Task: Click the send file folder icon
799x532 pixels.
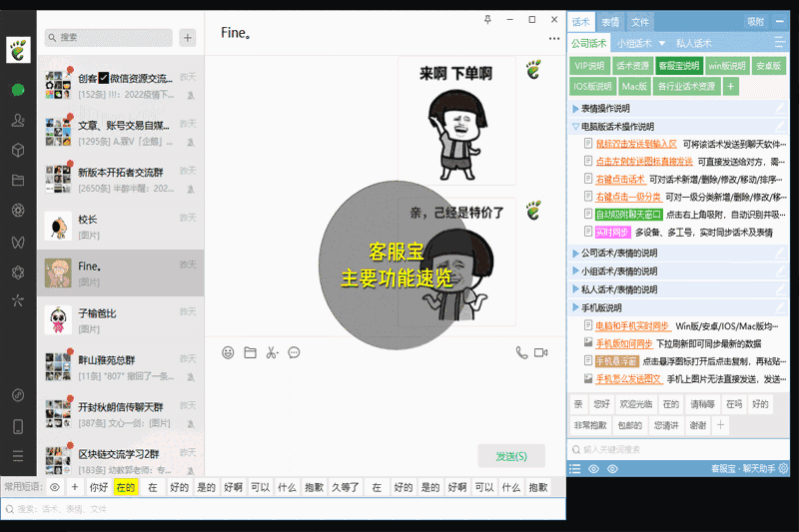Action: pyautogui.click(x=250, y=352)
